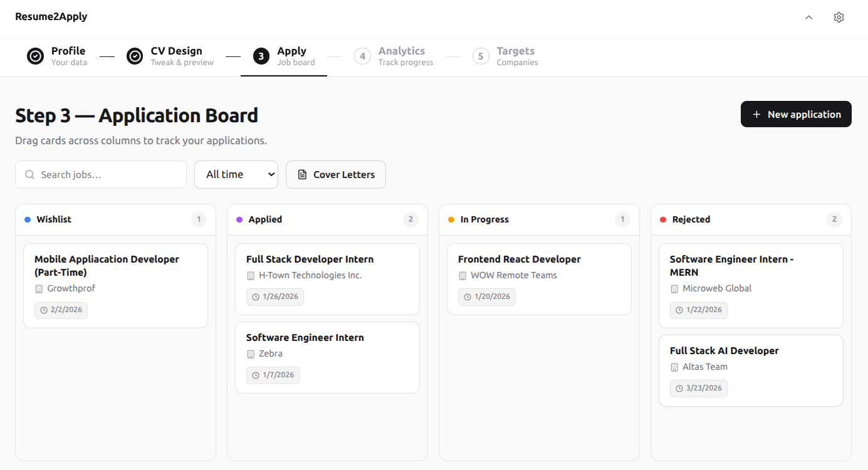Screen dimensions: 868x470
Task: Toggle the orange In Progress status dot
Action: coord(450,219)
